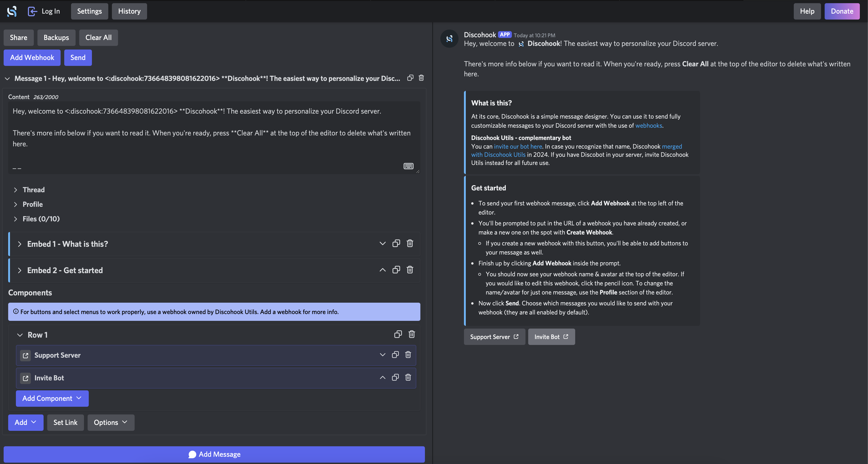This screenshot has height=464, width=868.
Task: Duplicate the Support Server button component
Action: point(395,355)
